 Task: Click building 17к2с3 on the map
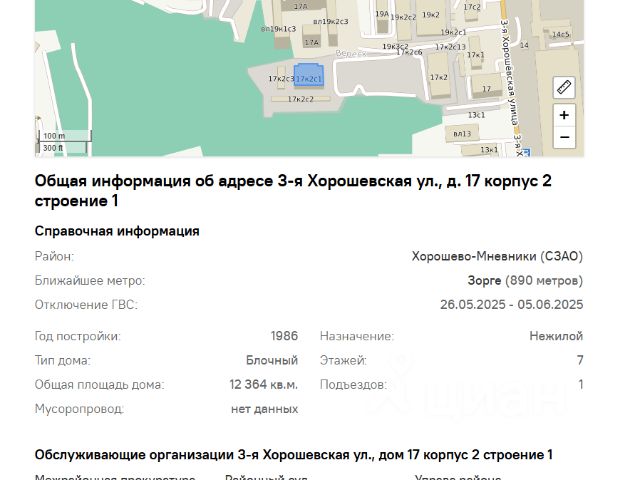pos(281,78)
